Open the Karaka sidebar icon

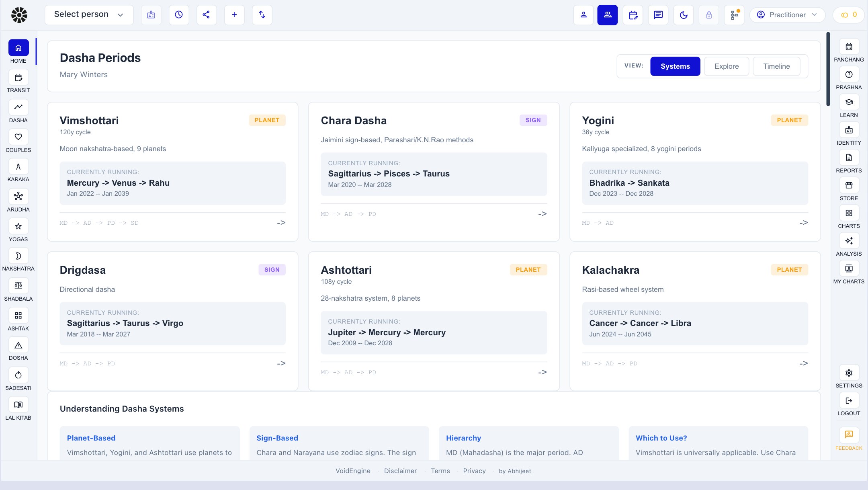click(18, 167)
